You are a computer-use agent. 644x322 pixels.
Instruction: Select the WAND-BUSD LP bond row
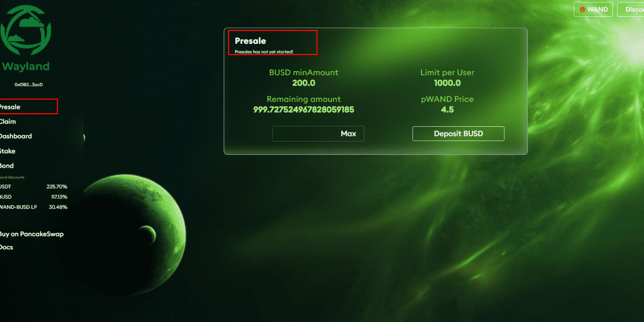[x=34, y=207]
